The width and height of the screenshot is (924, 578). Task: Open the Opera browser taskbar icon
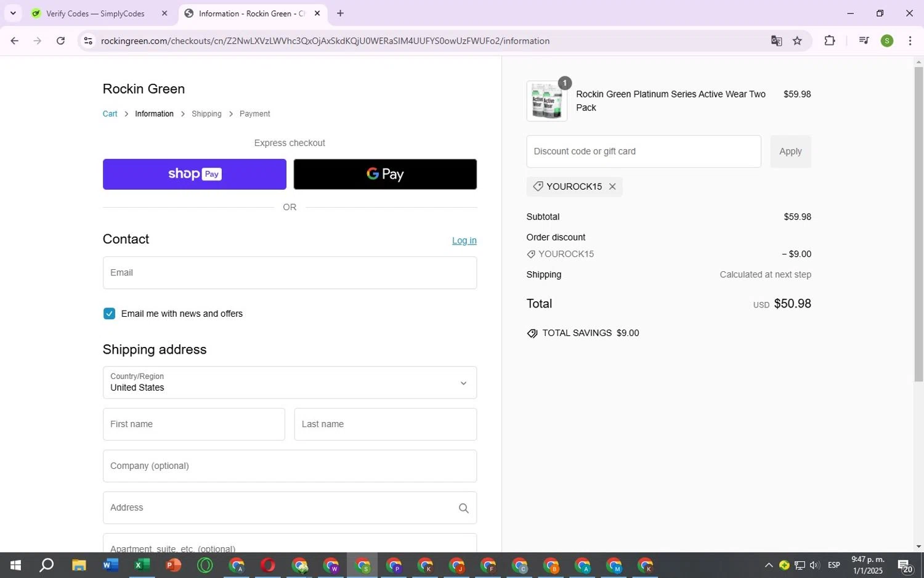[268, 565]
